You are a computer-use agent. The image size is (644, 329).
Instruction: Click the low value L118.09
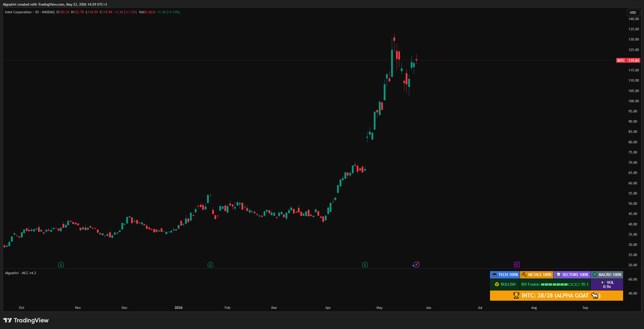92,12
